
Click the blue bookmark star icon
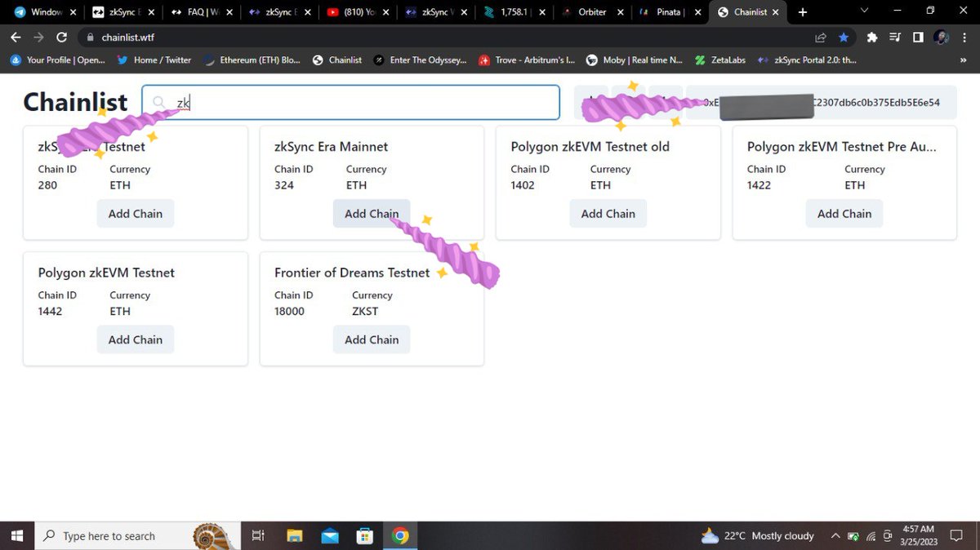point(844,38)
